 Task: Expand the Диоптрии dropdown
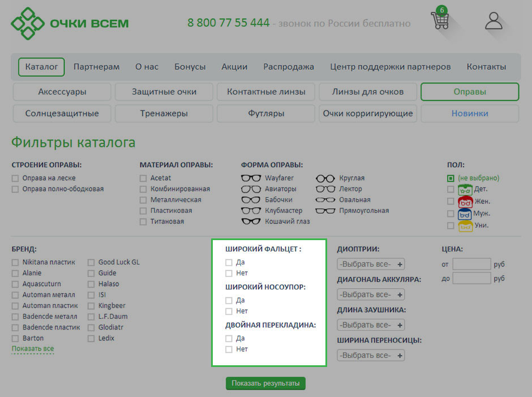(x=371, y=264)
